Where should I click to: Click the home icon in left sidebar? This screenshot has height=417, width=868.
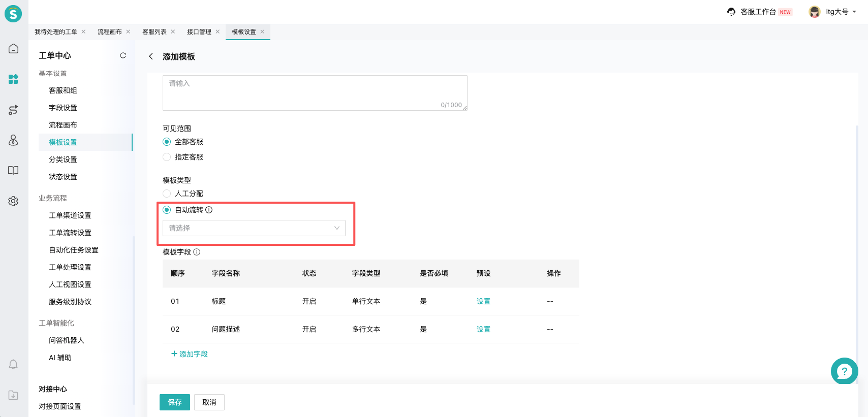(x=14, y=49)
